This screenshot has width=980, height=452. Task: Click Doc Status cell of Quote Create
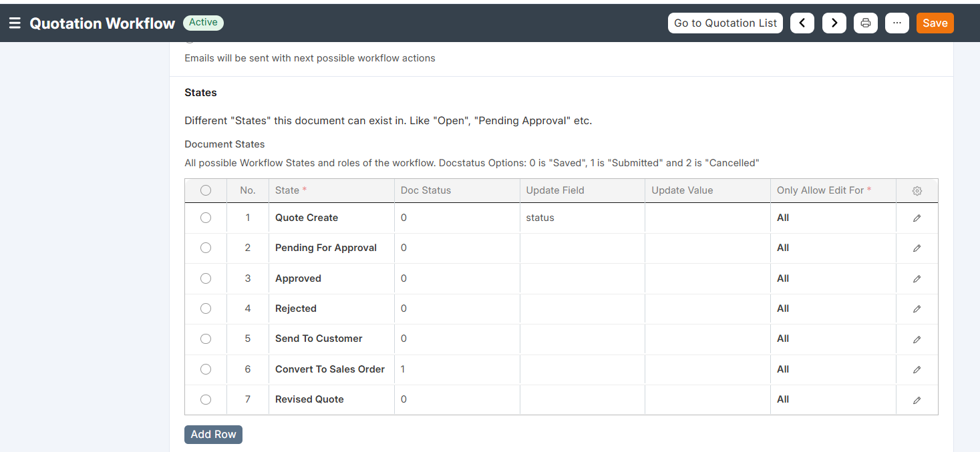[457, 218]
